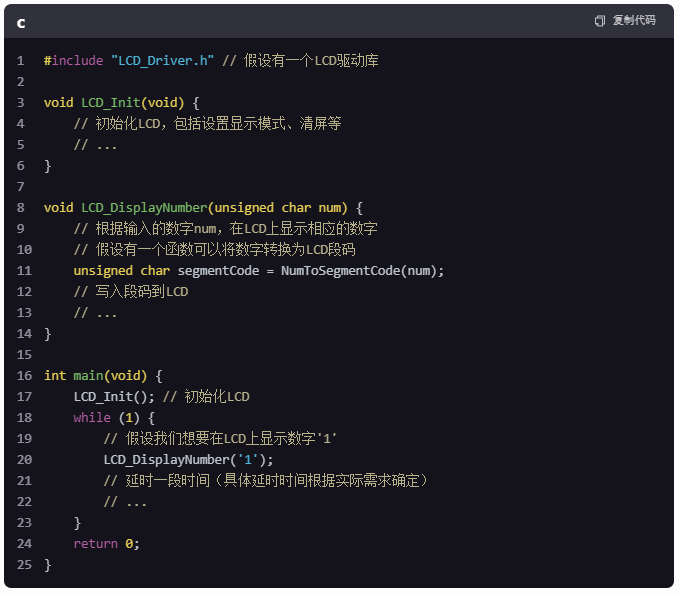
Task: Click the "LCD_Driver.h" include string
Action: pyautogui.click(x=162, y=60)
